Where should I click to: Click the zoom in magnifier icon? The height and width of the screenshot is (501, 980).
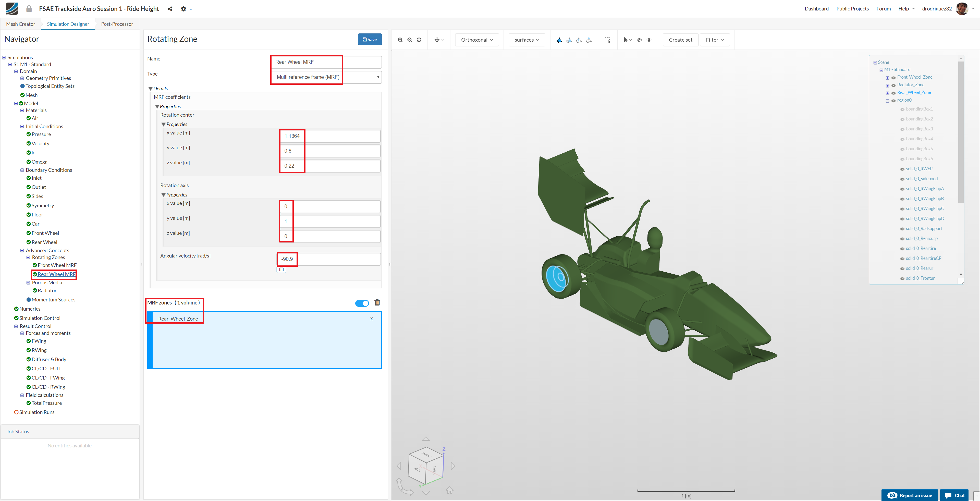pyautogui.click(x=400, y=40)
